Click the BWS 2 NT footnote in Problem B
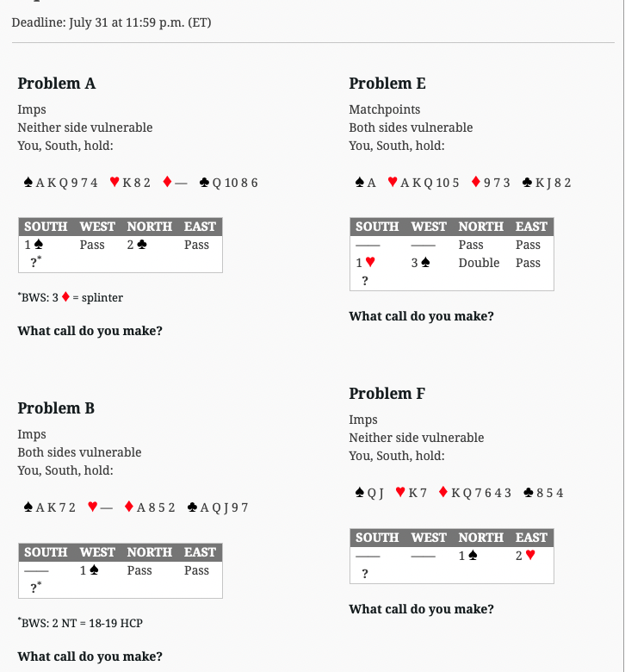The image size is (625, 672). click(x=80, y=622)
